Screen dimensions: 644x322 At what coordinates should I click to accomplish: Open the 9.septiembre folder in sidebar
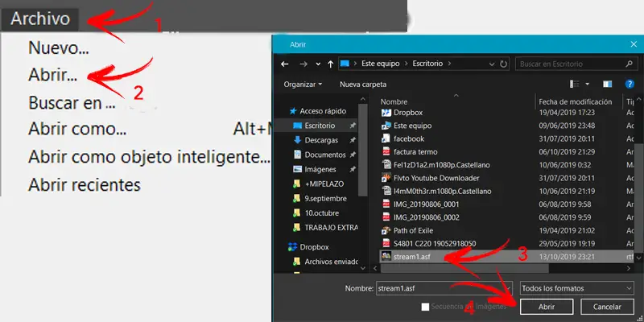pos(325,198)
